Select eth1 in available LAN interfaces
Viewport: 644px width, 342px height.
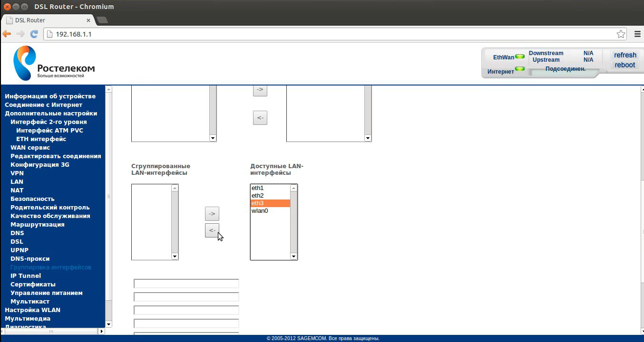coord(270,188)
